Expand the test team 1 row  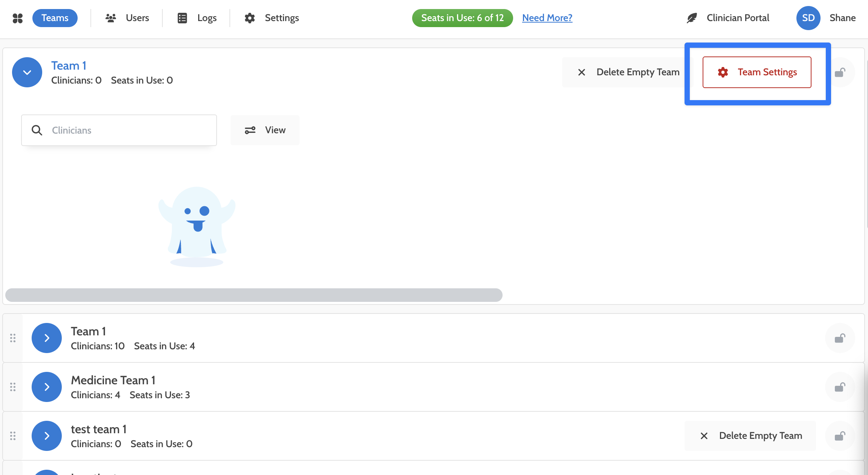(47, 436)
